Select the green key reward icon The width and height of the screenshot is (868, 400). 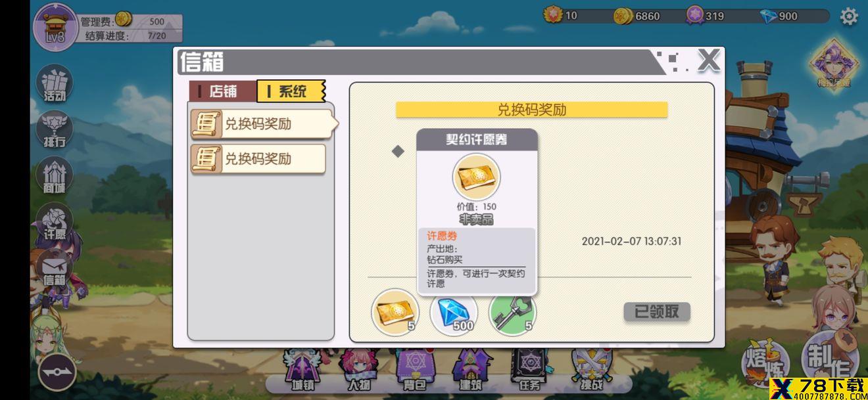(512, 312)
